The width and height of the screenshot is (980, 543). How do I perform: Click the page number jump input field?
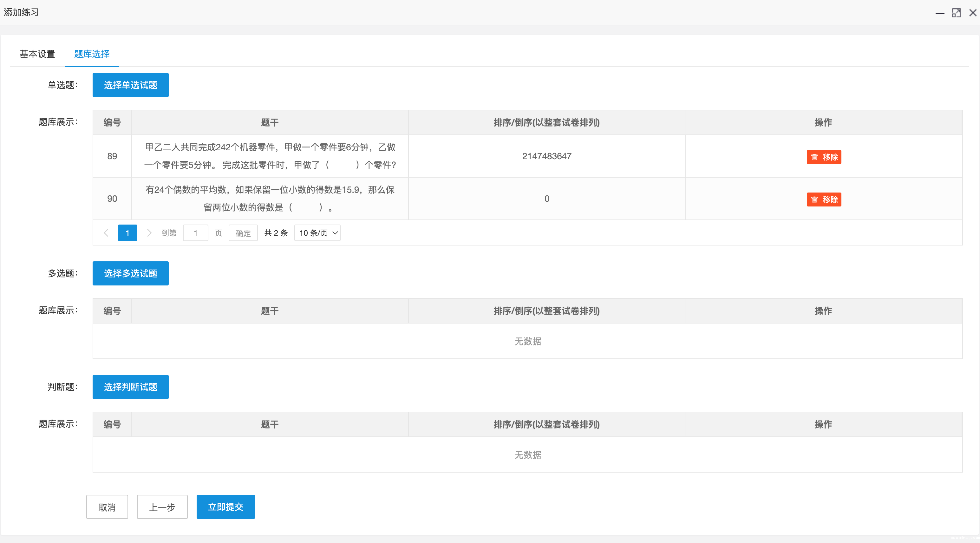pos(196,233)
